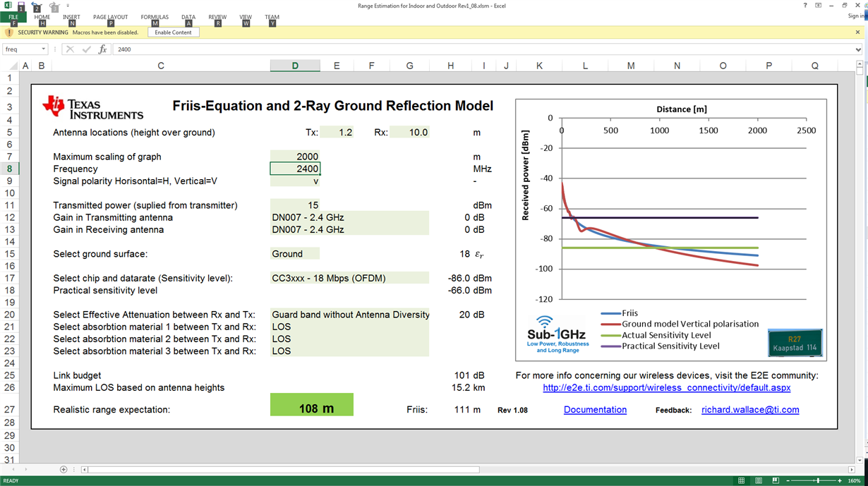This screenshot has width=868, height=486.
Task: Close the security warning bar
Action: (x=858, y=32)
